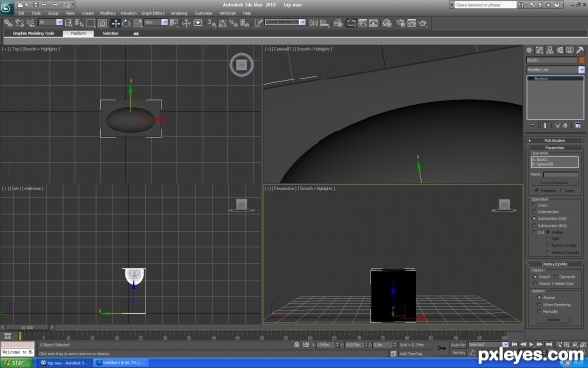Click the Pin Stack icon

[532, 125]
